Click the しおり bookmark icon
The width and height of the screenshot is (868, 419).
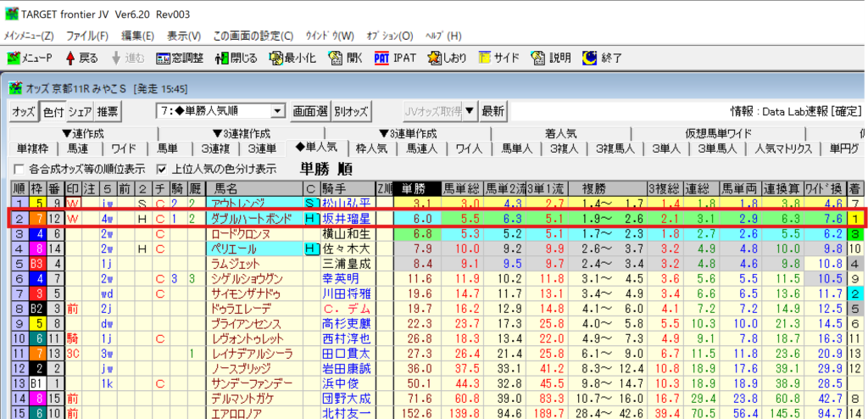click(x=435, y=58)
